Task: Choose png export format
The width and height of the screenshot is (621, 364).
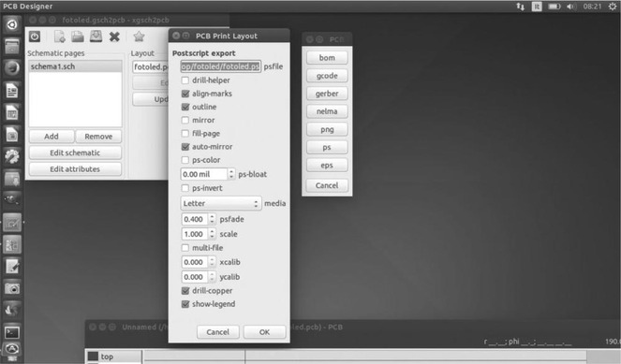Action: coord(327,130)
